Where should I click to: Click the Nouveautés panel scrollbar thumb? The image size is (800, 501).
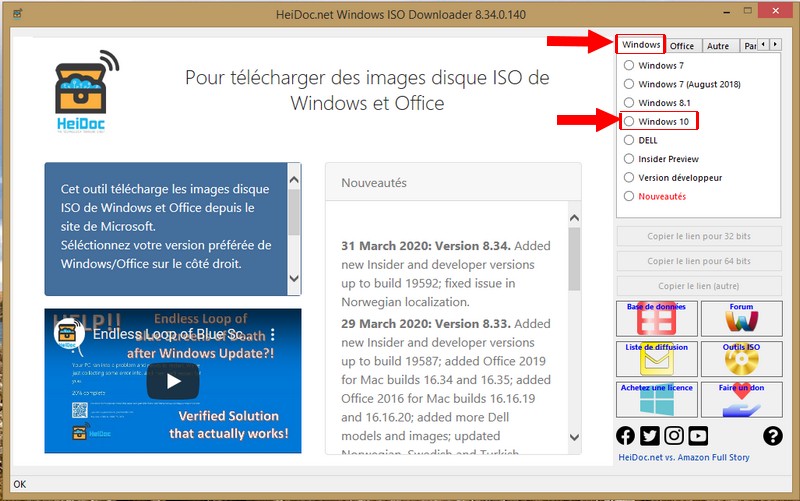pyautogui.click(x=574, y=259)
